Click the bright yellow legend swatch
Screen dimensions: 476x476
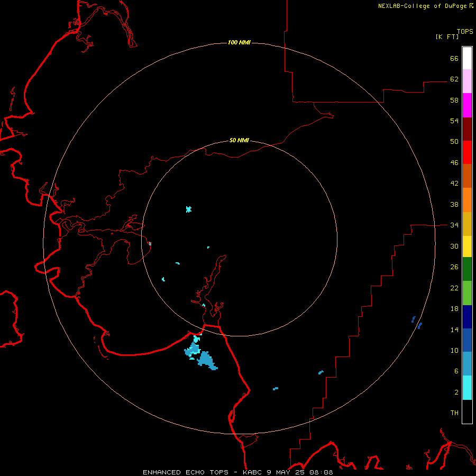click(467, 246)
